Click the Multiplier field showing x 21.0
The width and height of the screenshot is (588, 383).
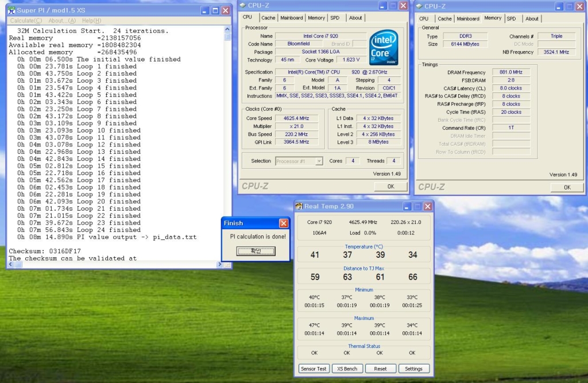tap(296, 126)
